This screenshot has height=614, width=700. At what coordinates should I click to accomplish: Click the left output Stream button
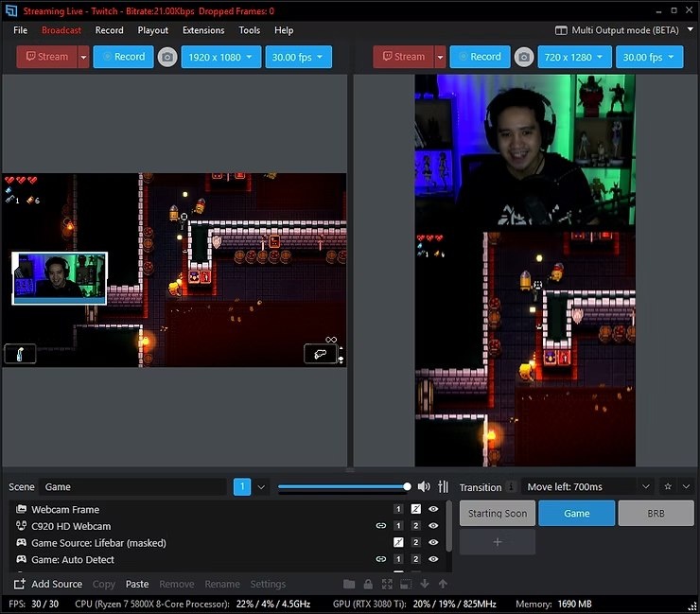point(47,57)
